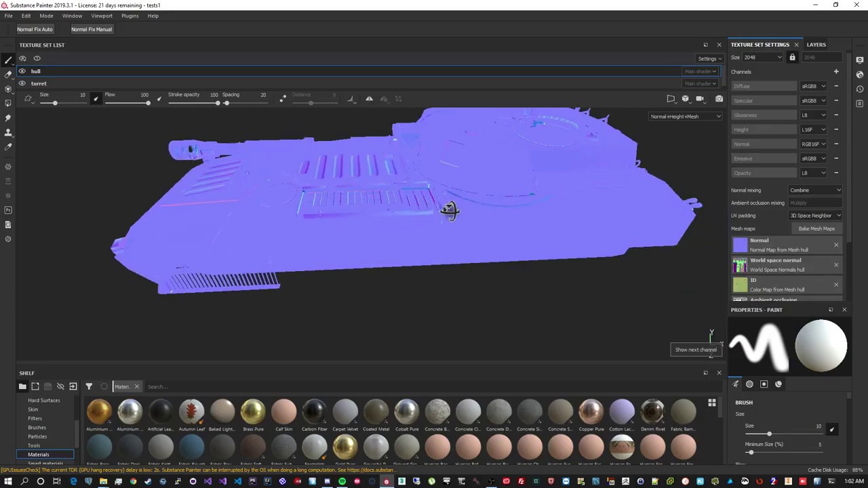
Task: Click the 3D cube view mode icon
Action: 685,99
